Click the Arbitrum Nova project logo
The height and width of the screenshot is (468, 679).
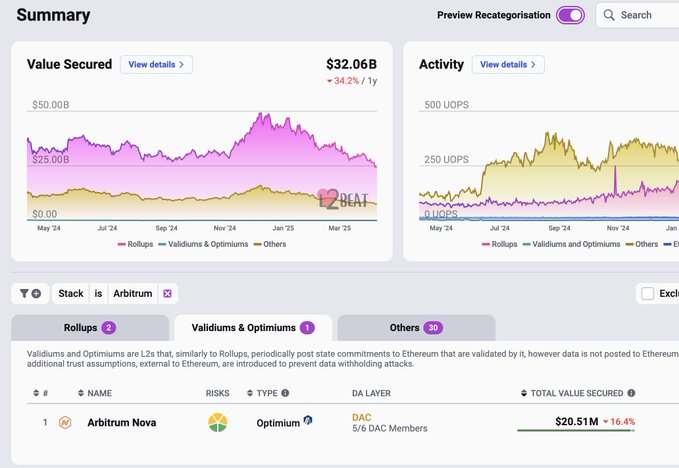coord(65,423)
